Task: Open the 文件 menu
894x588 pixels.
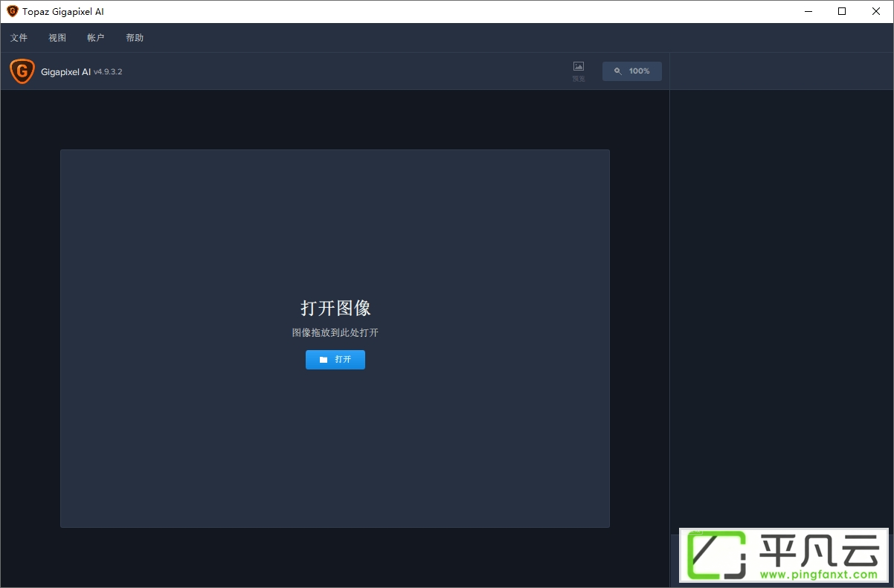Action: coord(19,38)
